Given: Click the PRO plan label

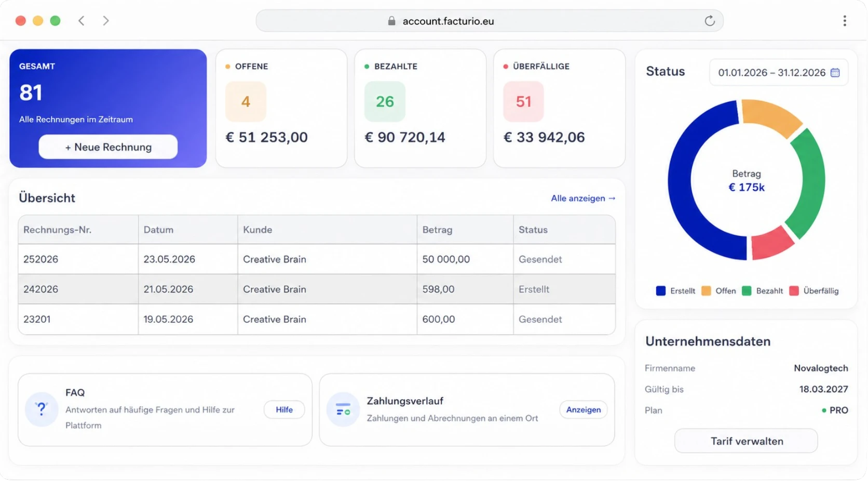Looking at the screenshot, I should [838, 411].
